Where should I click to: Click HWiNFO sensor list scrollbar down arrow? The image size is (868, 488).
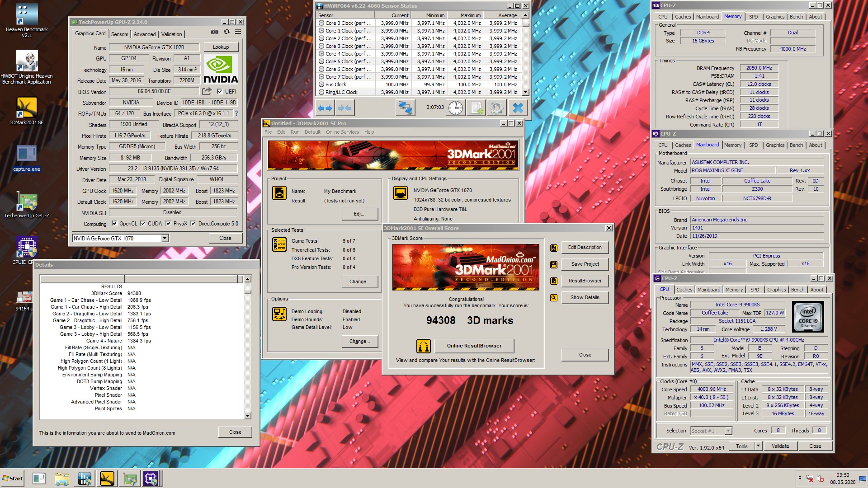[x=525, y=92]
